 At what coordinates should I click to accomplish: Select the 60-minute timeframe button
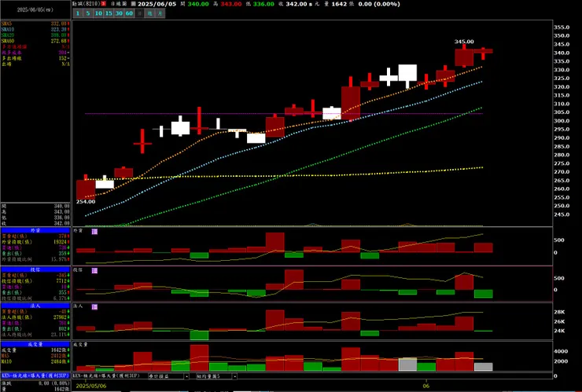point(129,13)
